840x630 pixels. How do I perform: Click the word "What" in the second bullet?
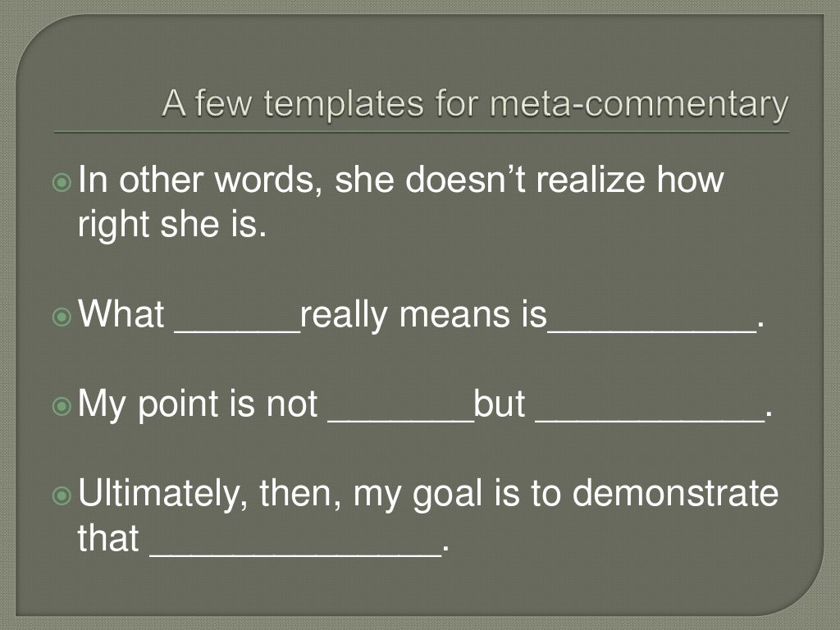(121, 315)
